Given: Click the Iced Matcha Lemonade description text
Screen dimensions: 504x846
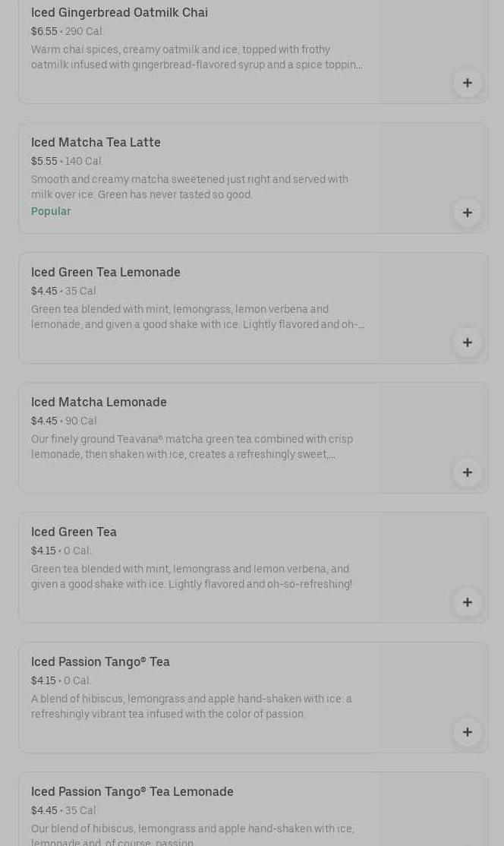Looking at the screenshot, I should coord(192,447).
